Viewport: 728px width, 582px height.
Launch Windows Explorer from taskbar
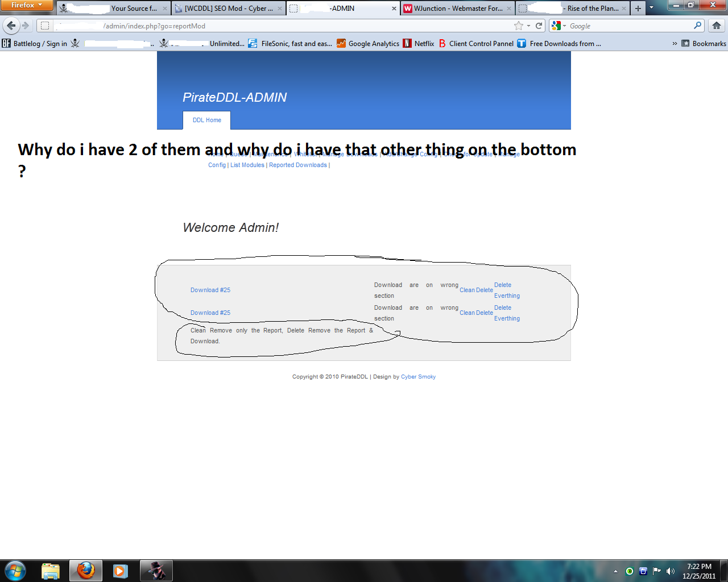point(51,571)
